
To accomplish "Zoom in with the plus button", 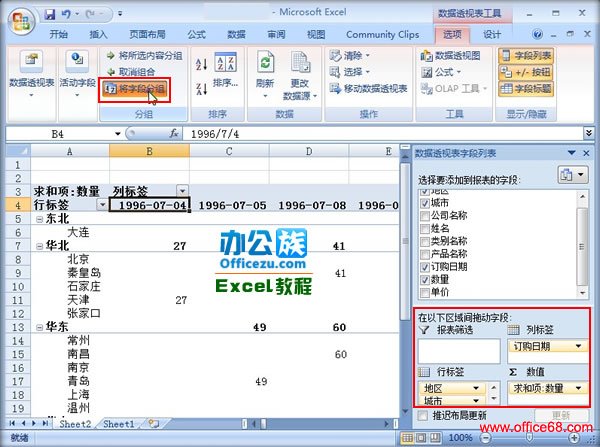I will (x=574, y=437).
